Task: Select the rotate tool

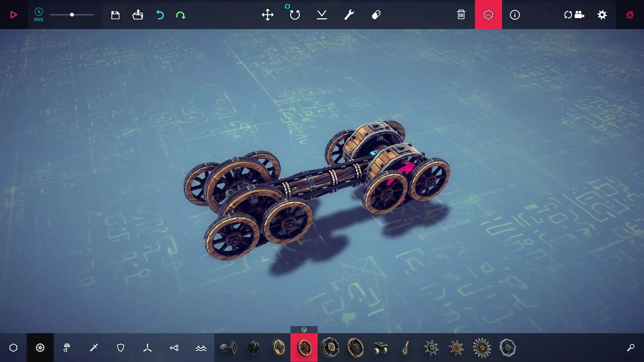Action: 294,15
